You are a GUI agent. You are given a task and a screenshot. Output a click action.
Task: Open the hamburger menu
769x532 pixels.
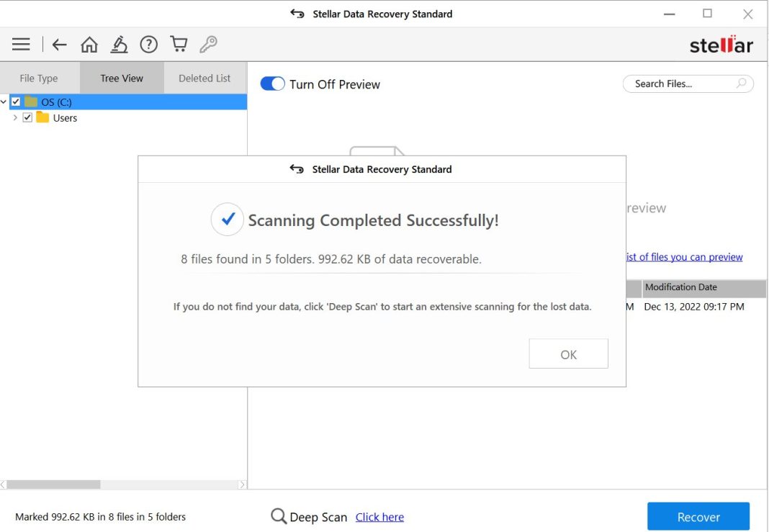pyautogui.click(x=21, y=44)
